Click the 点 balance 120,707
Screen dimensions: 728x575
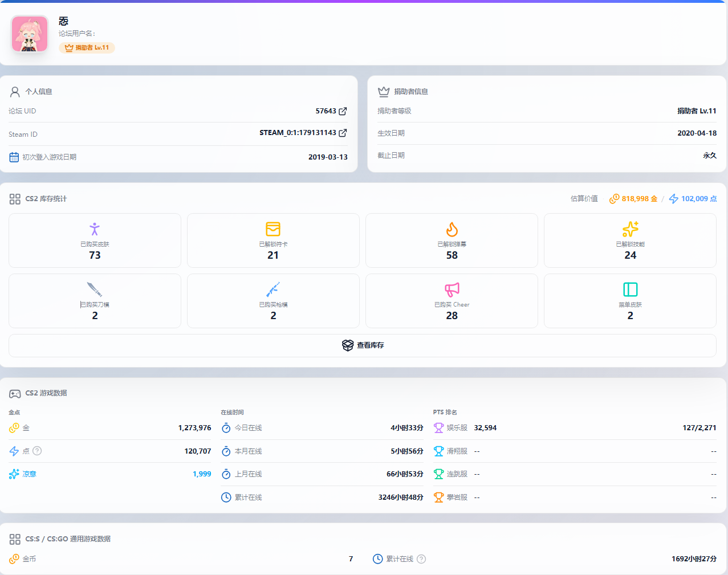198,451
